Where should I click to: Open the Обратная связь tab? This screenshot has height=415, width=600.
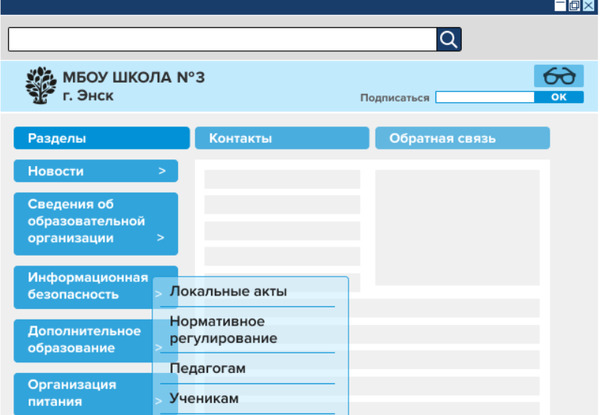click(462, 139)
